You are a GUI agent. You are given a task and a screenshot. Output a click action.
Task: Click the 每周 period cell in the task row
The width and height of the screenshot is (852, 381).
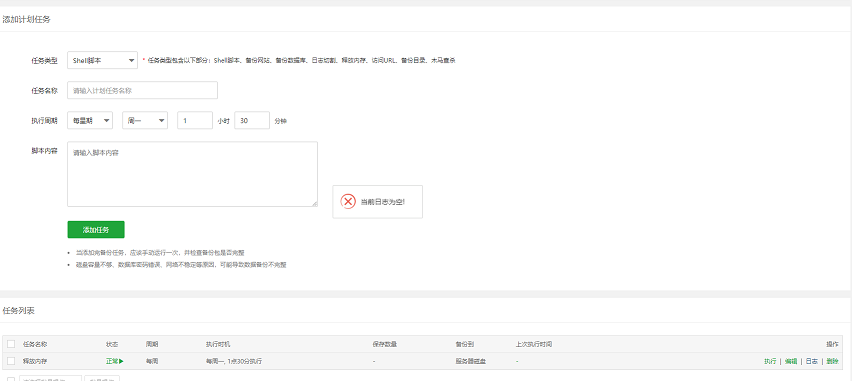pos(152,361)
